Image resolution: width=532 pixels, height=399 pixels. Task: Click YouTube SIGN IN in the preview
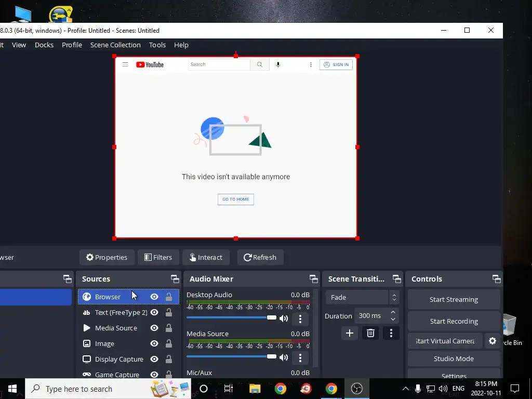click(x=336, y=64)
